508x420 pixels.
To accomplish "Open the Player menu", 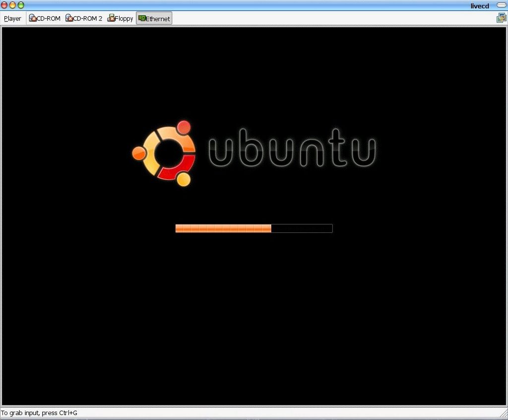I will tap(12, 18).
